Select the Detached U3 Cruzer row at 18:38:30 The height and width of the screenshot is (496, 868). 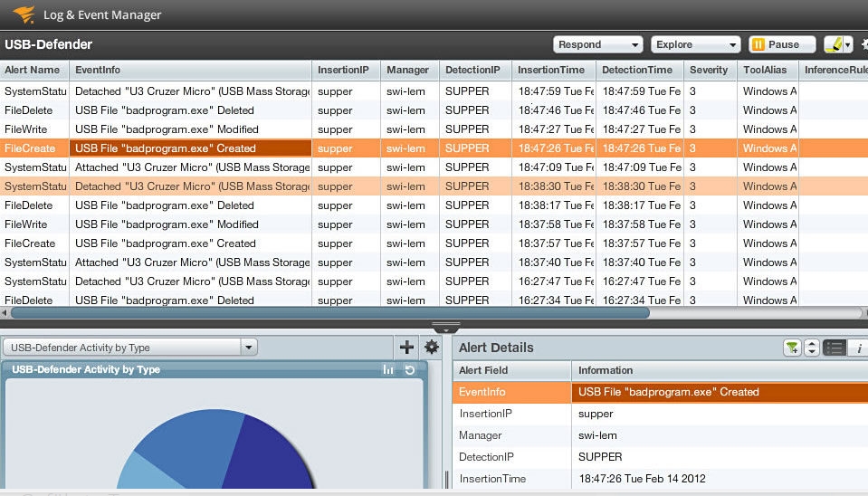click(434, 186)
